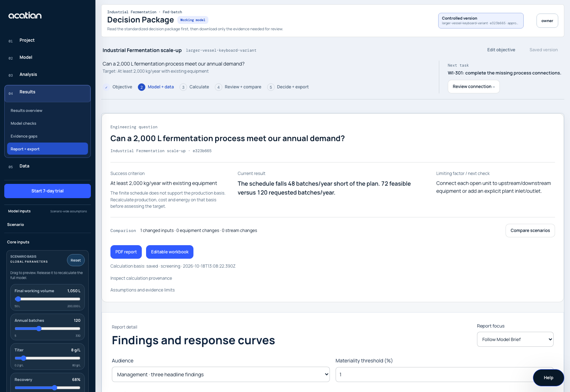Select the Results nav section

pyautogui.click(x=47, y=93)
